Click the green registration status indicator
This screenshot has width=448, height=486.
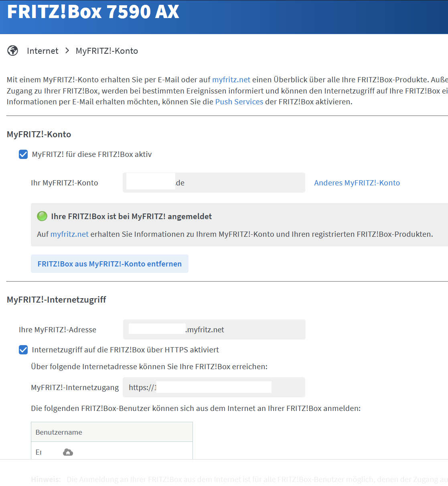coord(42,216)
